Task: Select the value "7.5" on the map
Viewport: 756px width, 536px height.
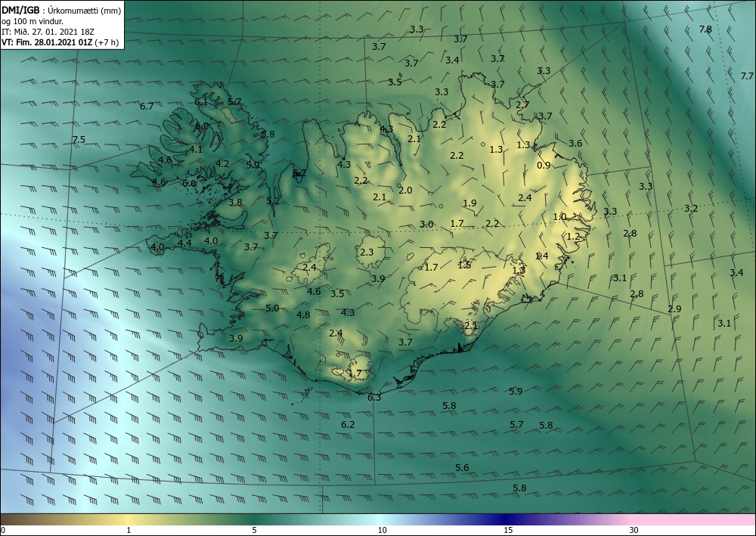Action: pyautogui.click(x=79, y=140)
